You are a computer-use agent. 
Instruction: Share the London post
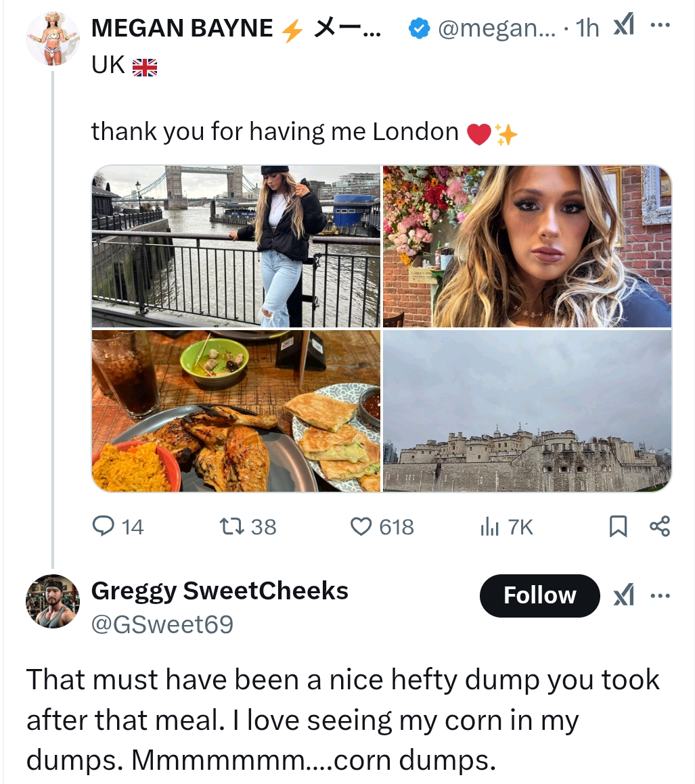[660, 526]
